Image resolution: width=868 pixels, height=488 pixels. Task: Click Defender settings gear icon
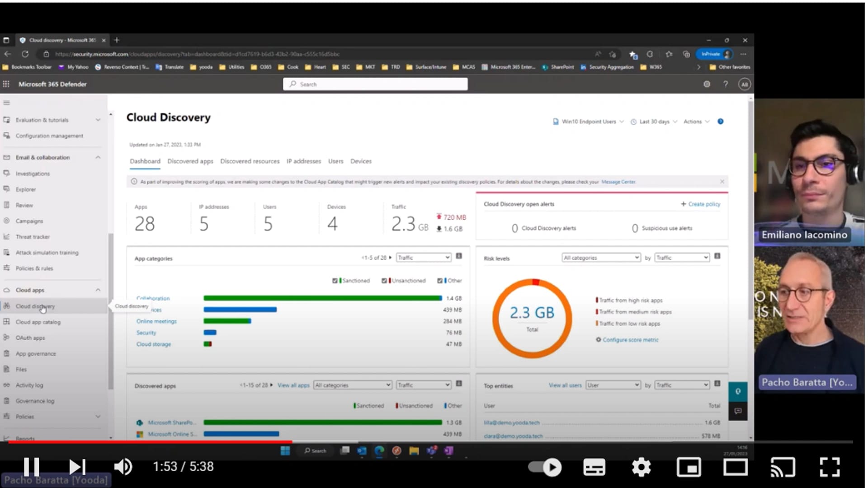[707, 84]
